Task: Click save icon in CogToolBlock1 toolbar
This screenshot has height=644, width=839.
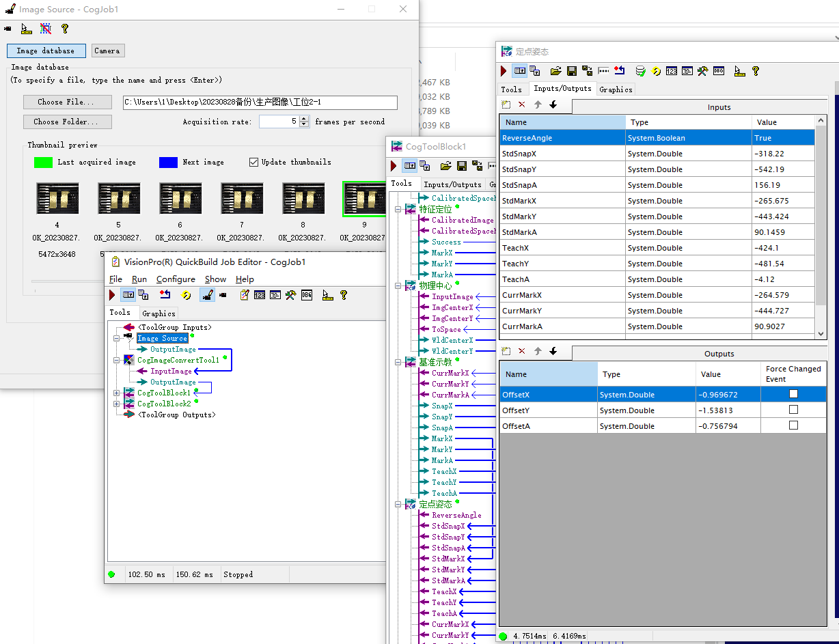Action: click(461, 166)
